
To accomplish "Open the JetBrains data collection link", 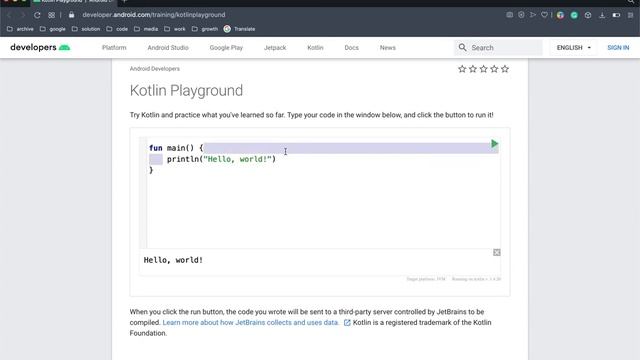I will pos(251,322).
